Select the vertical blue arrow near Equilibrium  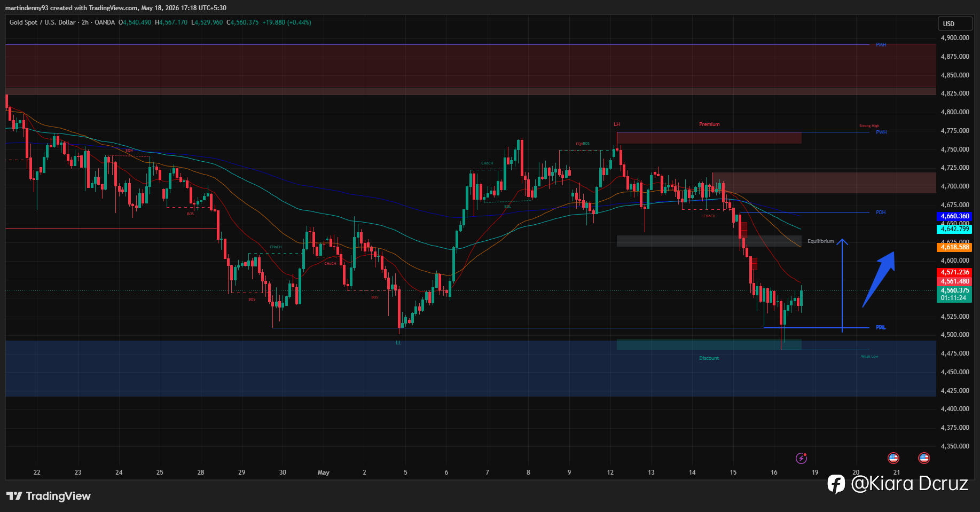pyautogui.click(x=842, y=286)
